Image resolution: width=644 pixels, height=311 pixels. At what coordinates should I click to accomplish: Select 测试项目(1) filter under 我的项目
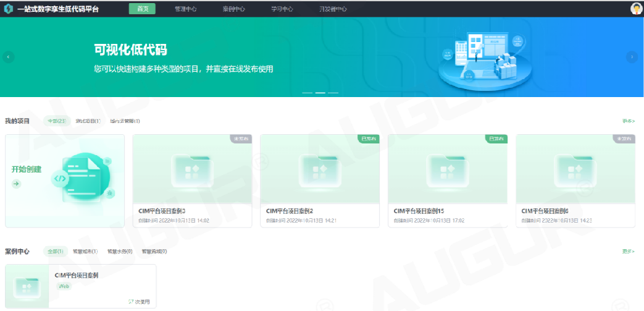tap(88, 121)
